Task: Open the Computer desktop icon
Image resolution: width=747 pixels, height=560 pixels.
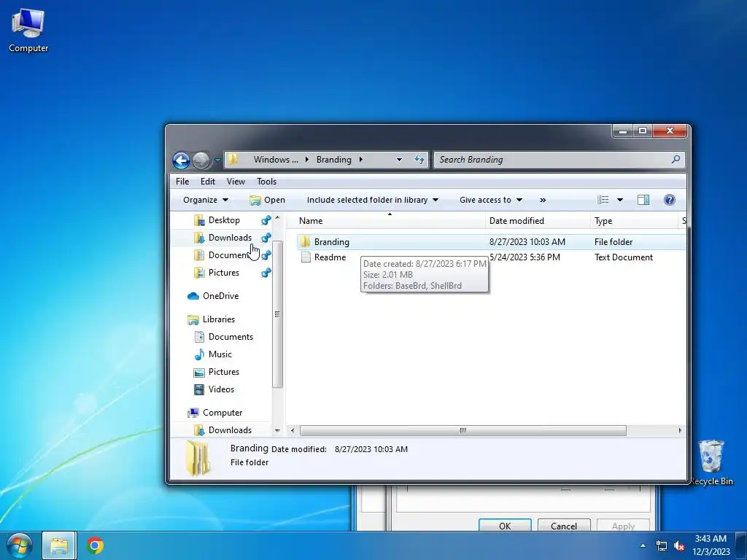Action: pos(28,31)
